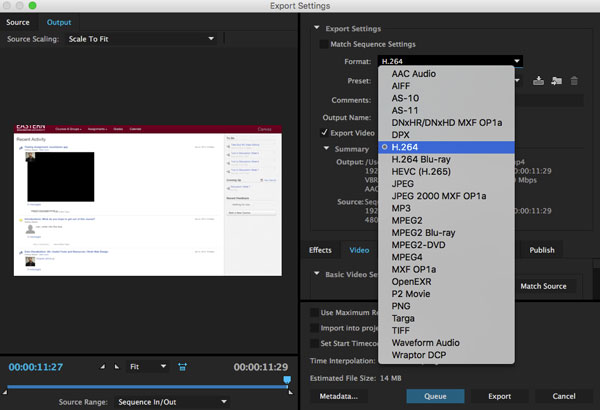Open the Video tab
The width and height of the screenshot is (600, 410).
tap(359, 250)
